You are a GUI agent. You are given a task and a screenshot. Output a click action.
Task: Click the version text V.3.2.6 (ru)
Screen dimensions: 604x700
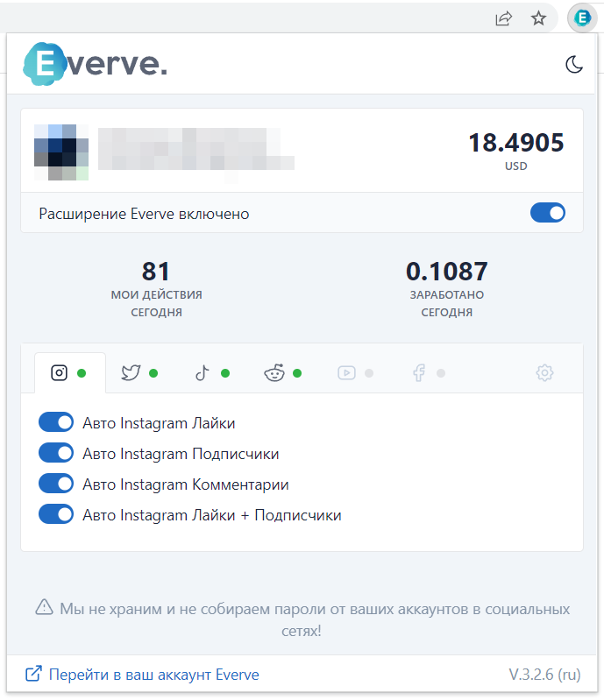coord(544,675)
